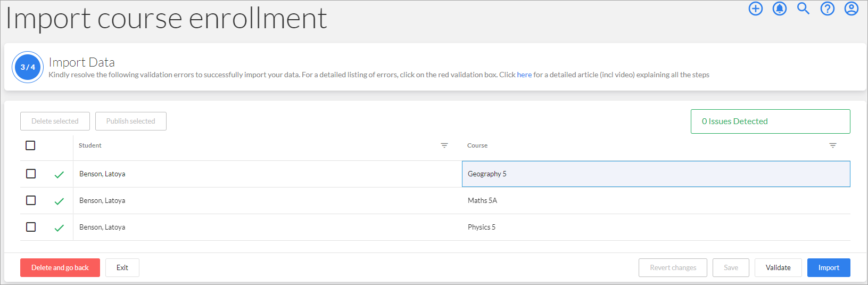Click the Import course enrollment page title
This screenshot has height=285, width=868.
click(166, 18)
